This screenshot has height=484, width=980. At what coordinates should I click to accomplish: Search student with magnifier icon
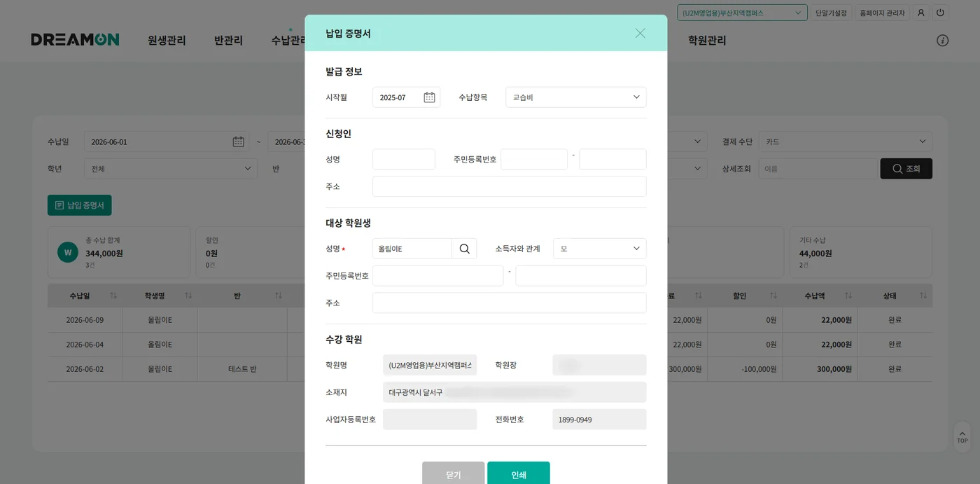pyautogui.click(x=465, y=249)
